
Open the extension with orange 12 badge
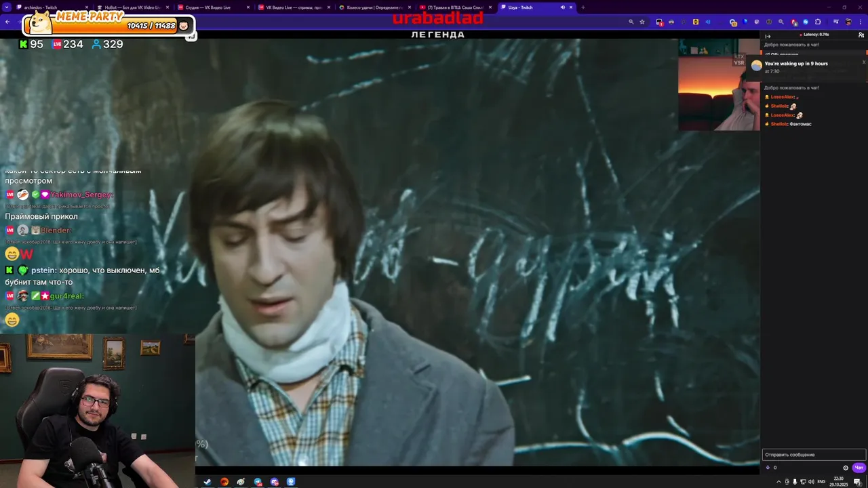[733, 22]
